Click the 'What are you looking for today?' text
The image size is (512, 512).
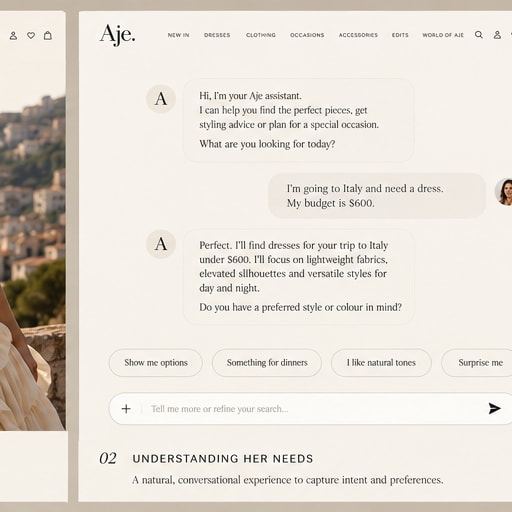point(267,144)
